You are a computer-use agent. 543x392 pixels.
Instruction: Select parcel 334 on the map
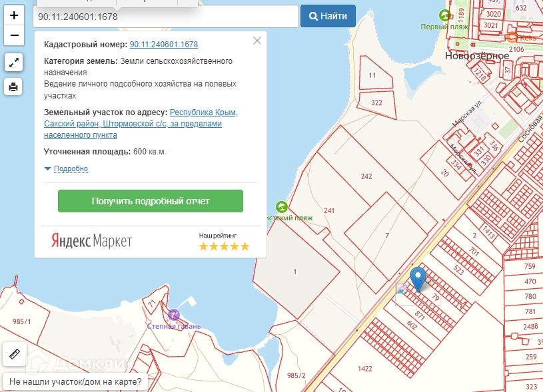(x=456, y=164)
